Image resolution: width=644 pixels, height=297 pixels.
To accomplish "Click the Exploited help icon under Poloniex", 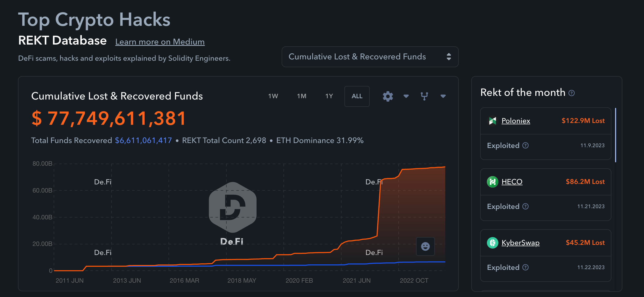I will 525,145.
